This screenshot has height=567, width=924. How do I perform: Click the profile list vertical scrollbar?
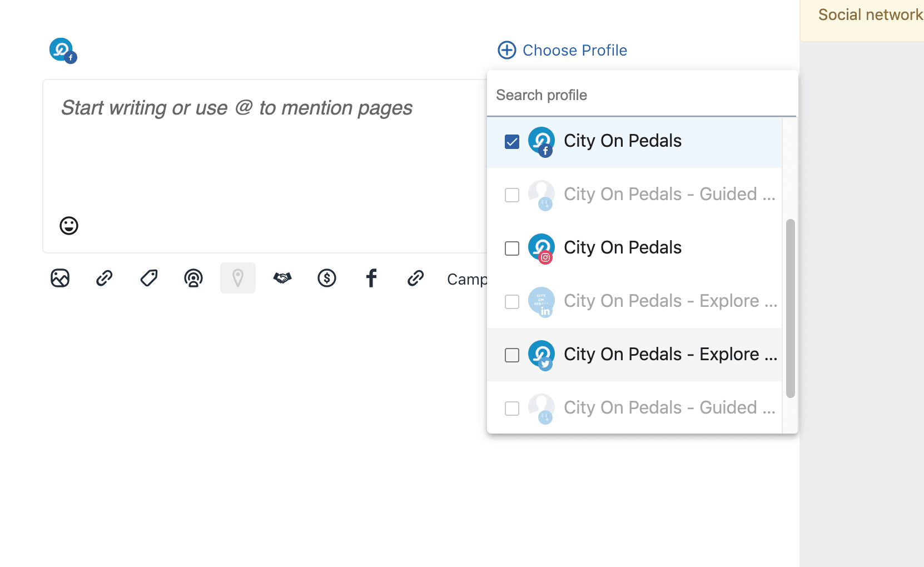[790, 309]
